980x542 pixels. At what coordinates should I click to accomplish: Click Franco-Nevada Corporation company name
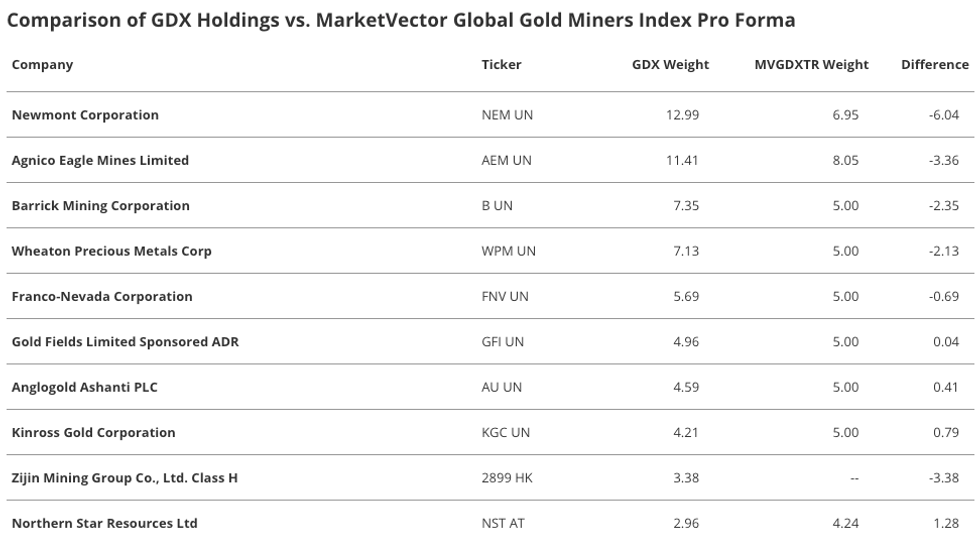[102, 297]
